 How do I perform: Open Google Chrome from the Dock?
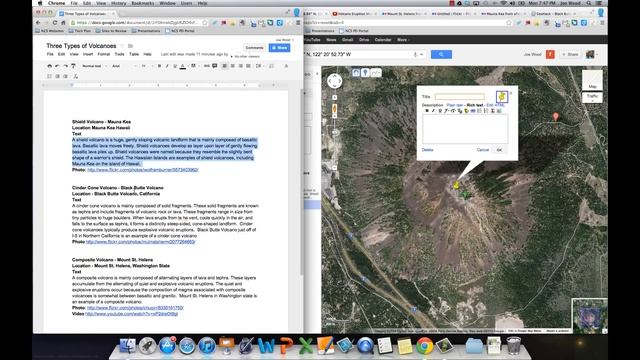pos(424,346)
